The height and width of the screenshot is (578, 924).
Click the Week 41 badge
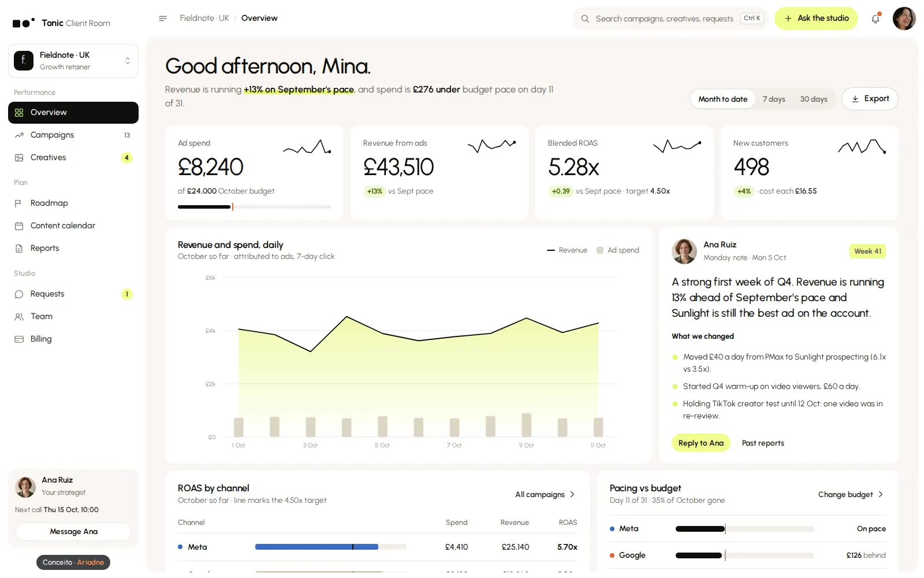[x=867, y=251]
